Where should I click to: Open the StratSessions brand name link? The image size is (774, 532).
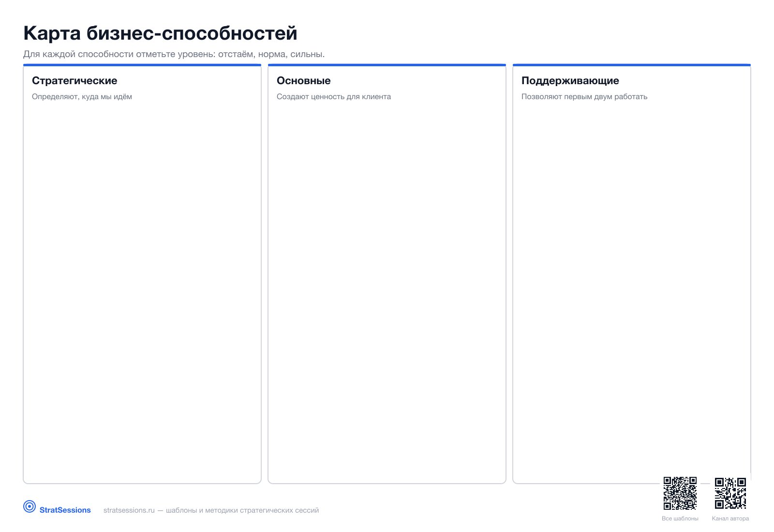point(65,510)
